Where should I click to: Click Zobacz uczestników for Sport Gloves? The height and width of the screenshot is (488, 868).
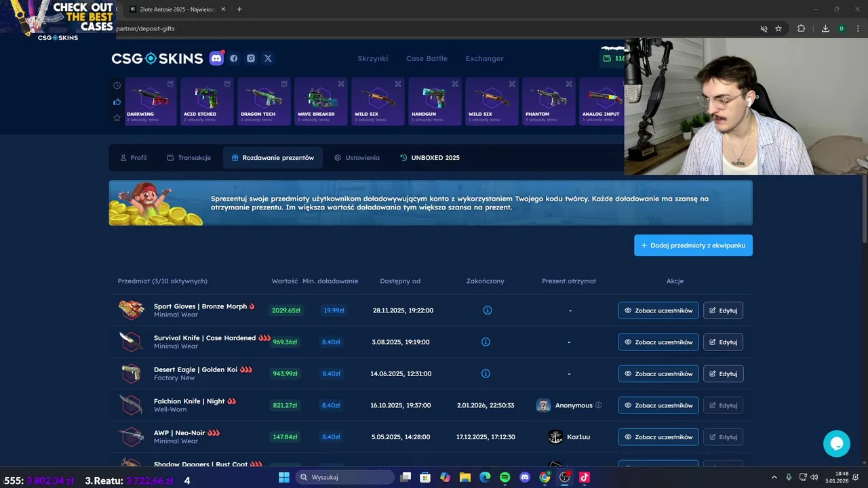pyautogui.click(x=658, y=310)
